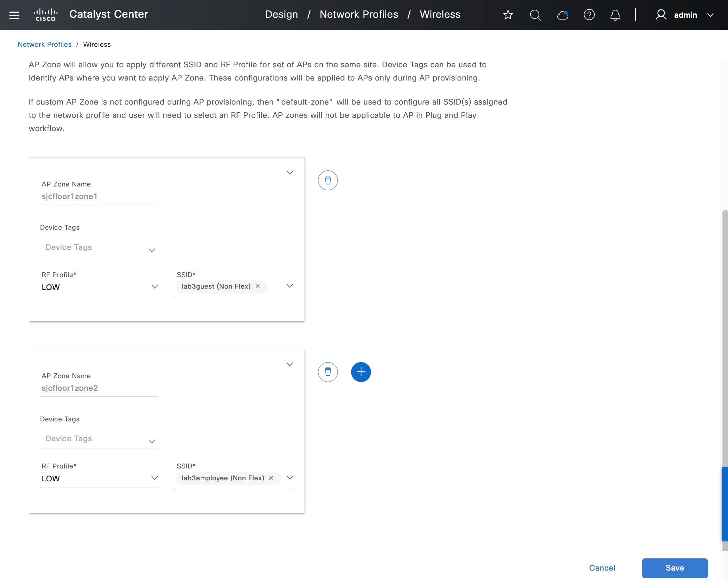728x580 pixels.
Task: Open the hamburger navigation menu
Action: tap(14, 15)
